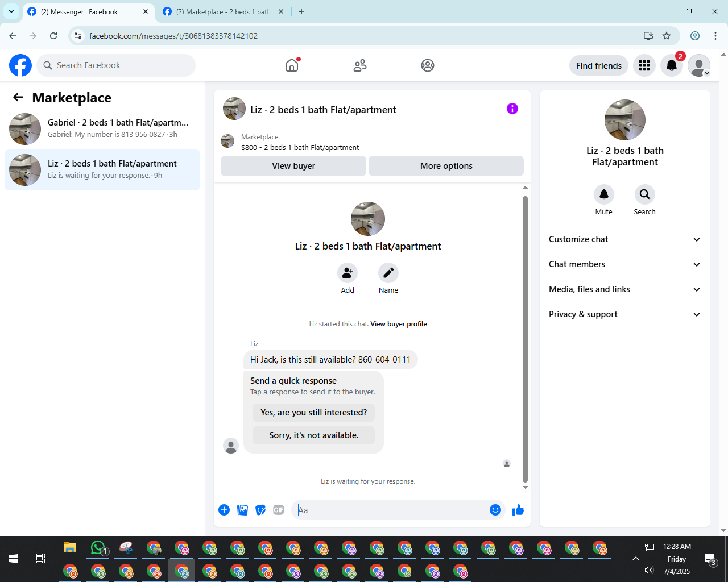Send 'Sorry, it's not available.' reply
Image resolution: width=728 pixels, height=582 pixels.
[314, 435]
